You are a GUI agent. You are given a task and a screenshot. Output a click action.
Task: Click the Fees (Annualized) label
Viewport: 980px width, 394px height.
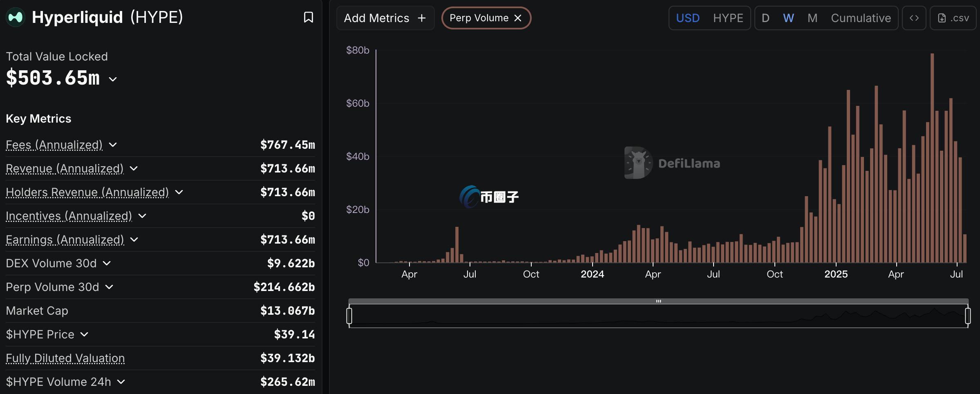(54, 145)
